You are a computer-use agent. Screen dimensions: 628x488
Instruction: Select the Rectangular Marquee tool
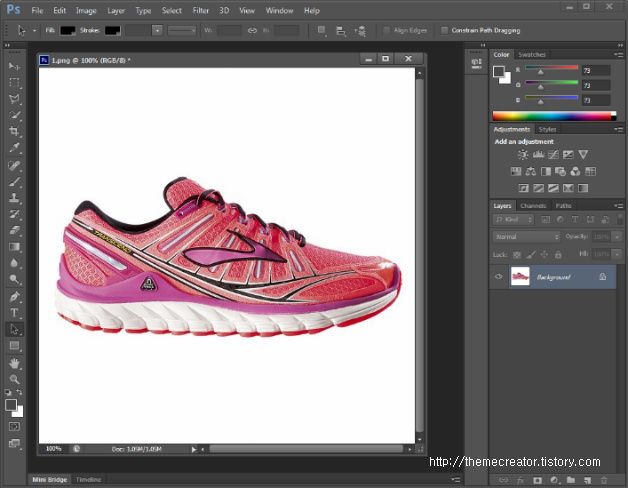pyautogui.click(x=14, y=83)
